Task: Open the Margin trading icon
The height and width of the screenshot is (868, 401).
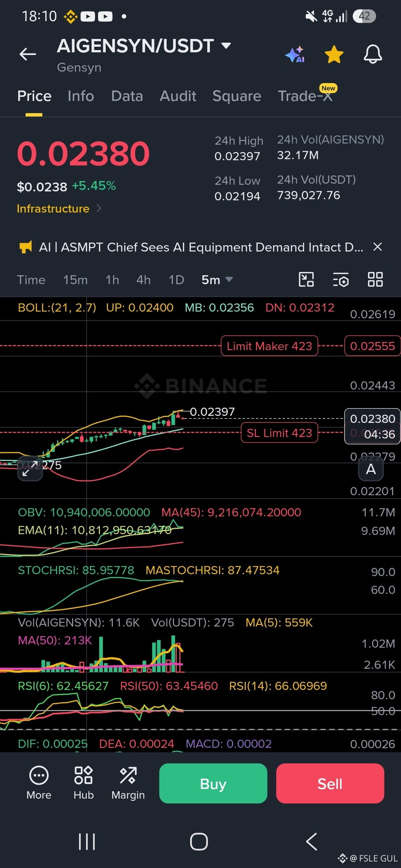Action: (x=128, y=783)
